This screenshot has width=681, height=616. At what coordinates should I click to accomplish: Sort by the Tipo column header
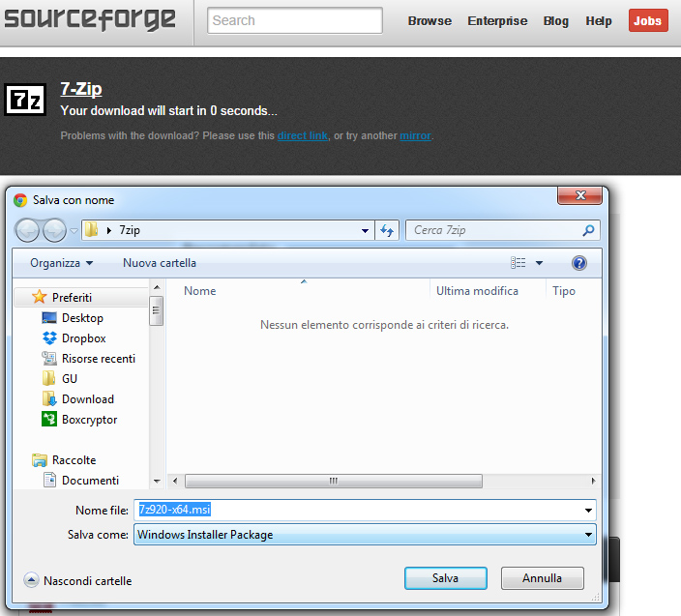[564, 291]
